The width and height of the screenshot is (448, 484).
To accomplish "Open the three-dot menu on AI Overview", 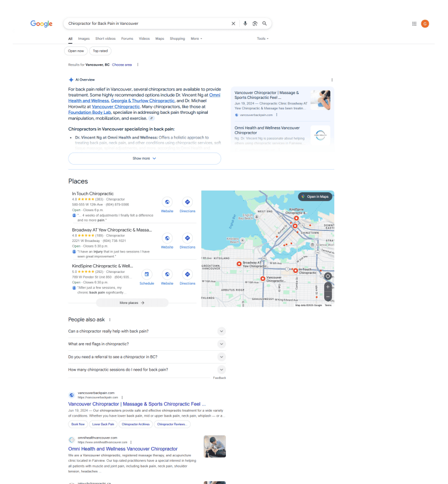I will click(x=331, y=80).
